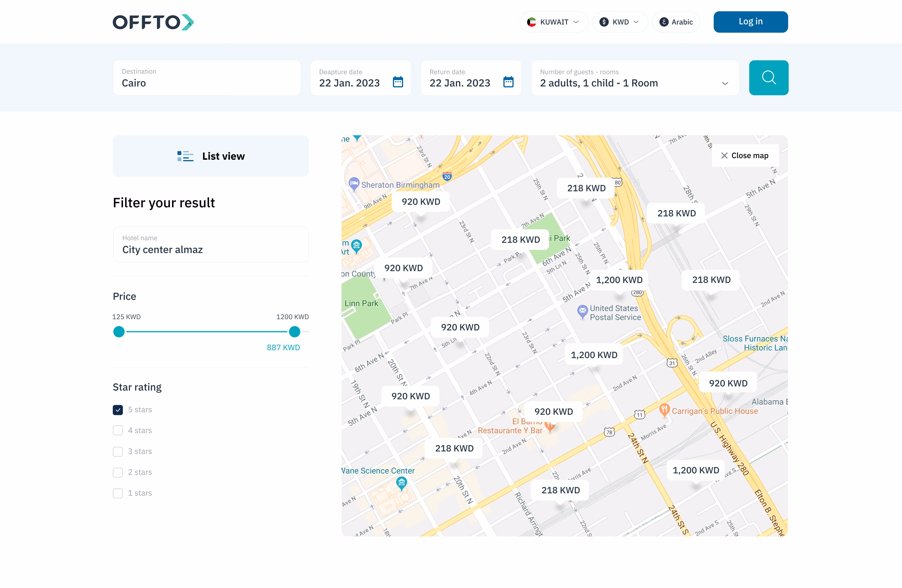Viewport: 902px width, 588px height.
Task: Select 920 KWD marker near Sheraton Birmingham
Action: click(421, 202)
